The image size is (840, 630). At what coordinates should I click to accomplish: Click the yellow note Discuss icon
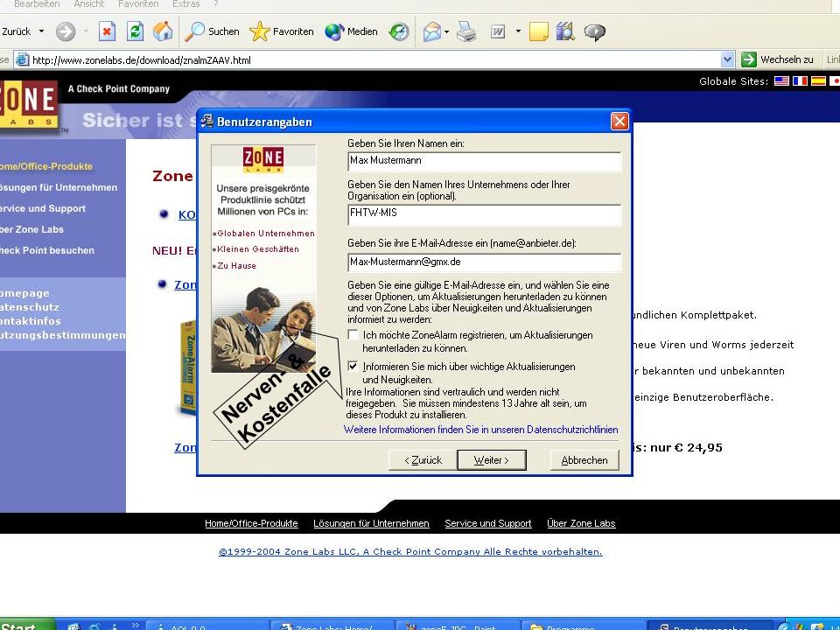538,31
